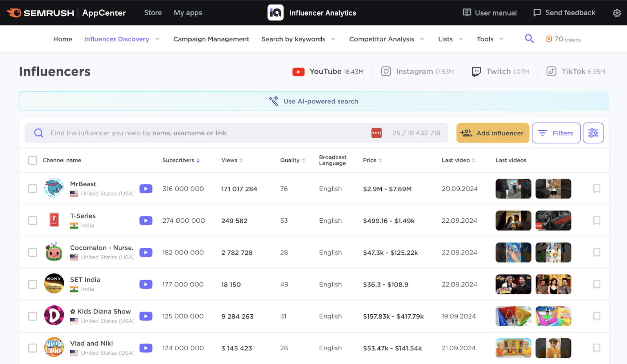Click the Kids Diana Show avatar
Screen dimensions: 627x364
[x=54, y=315]
